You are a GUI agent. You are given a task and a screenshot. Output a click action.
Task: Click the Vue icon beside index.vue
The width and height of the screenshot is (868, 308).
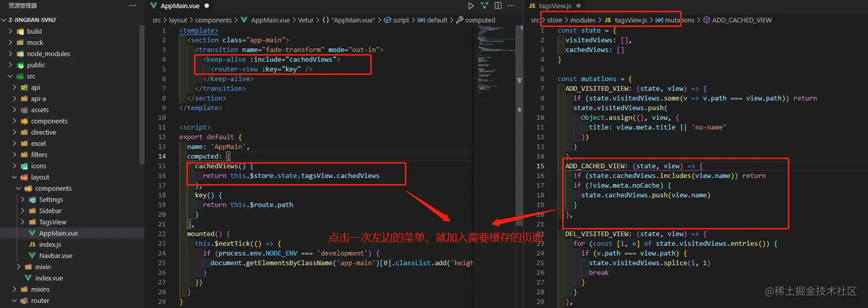(x=29, y=278)
